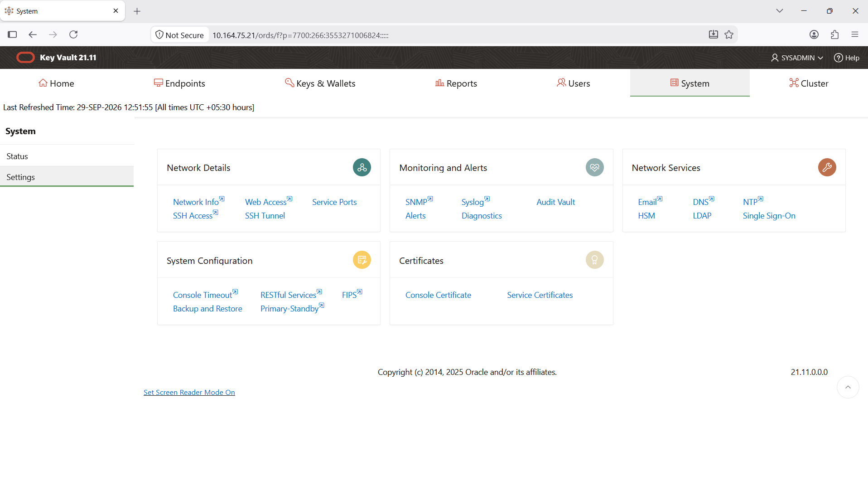Image resolution: width=868 pixels, height=481 pixels.
Task: Open the Reports tab
Action: point(456,83)
